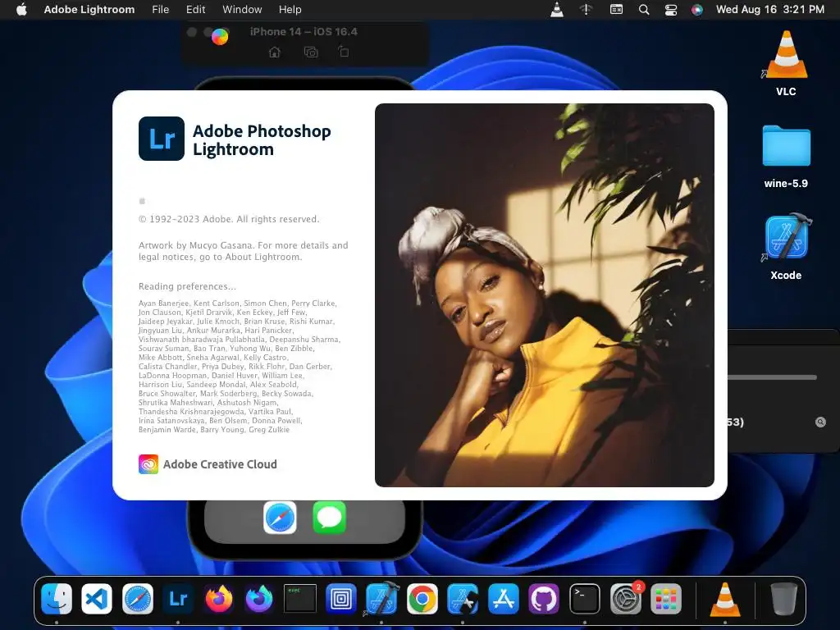This screenshot has height=630, width=840.
Task: Launch orange Firefox from the Dock
Action: pyautogui.click(x=218, y=598)
